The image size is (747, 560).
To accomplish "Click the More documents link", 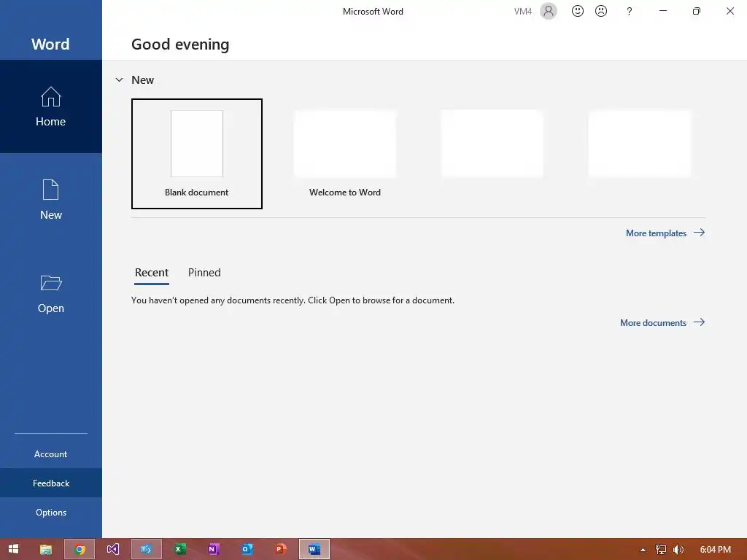I will (x=662, y=322).
